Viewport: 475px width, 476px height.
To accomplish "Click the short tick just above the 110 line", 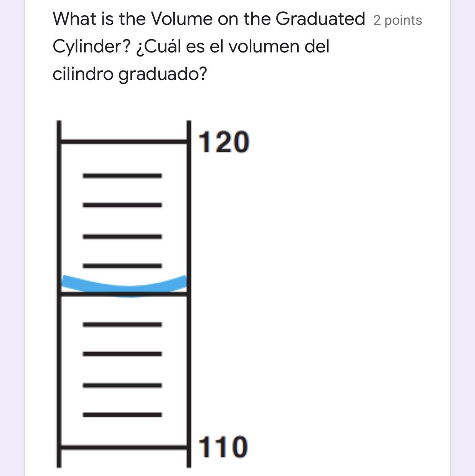I will pos(122,415).
